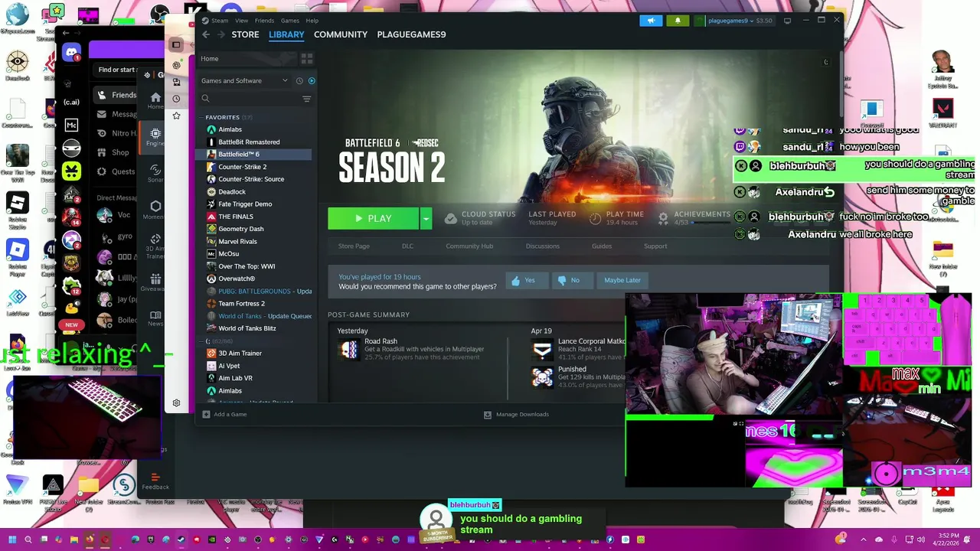
Task: Open the Guides link
Action: pyautogui.click(x=602, y=246)
